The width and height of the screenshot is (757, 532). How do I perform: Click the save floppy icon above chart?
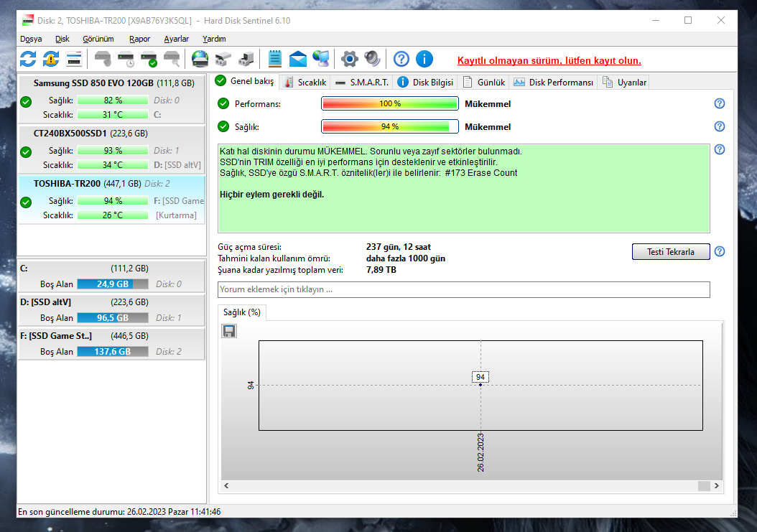pos(229,331)
